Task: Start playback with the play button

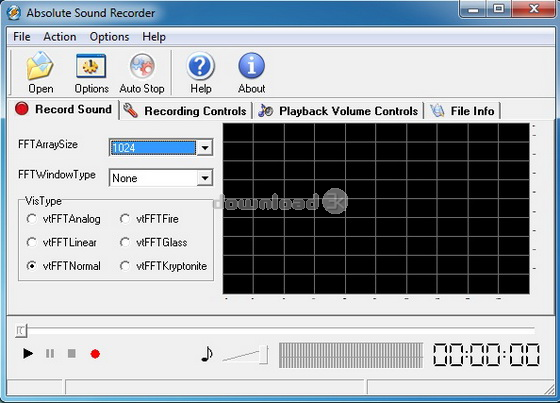Action: 28,354
